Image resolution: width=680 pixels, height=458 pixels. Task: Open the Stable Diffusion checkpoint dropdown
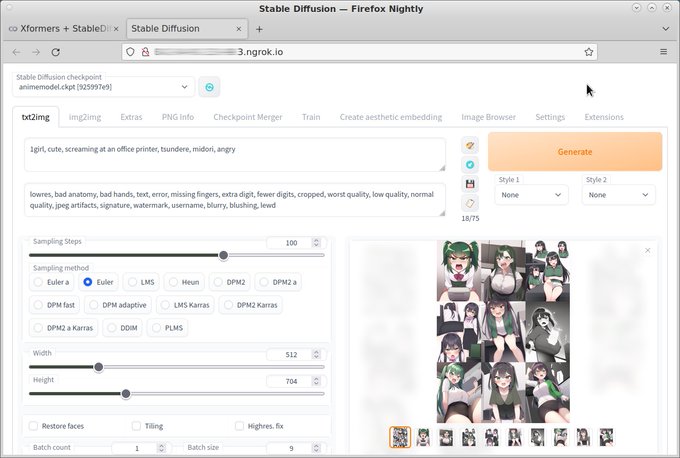click(x=103, y=87)
